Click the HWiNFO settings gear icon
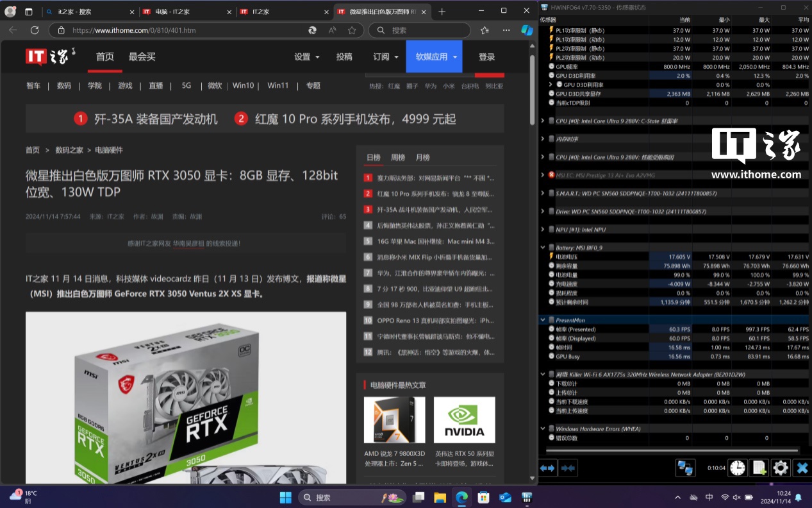This screenshot has width=812, height=508. click(x=780, y=468)
